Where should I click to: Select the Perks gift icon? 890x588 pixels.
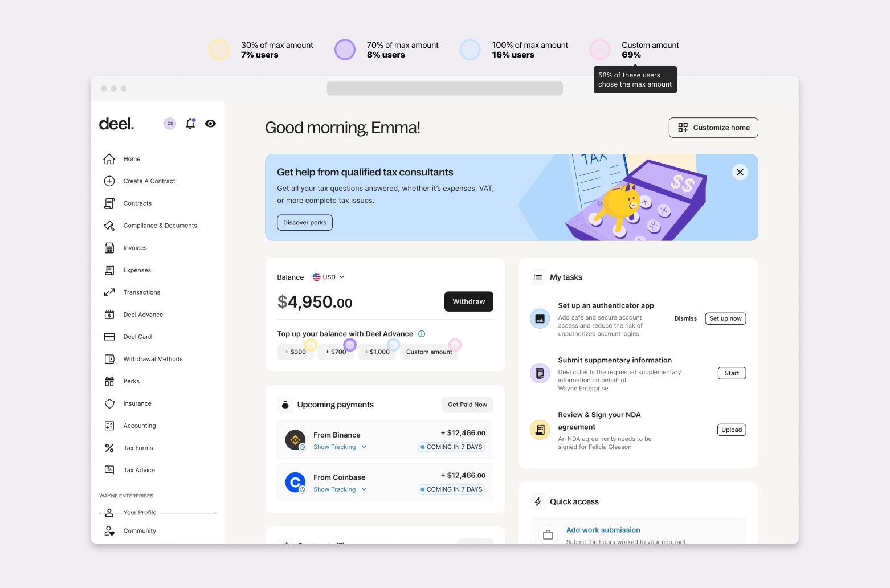[x=109, y=381]
